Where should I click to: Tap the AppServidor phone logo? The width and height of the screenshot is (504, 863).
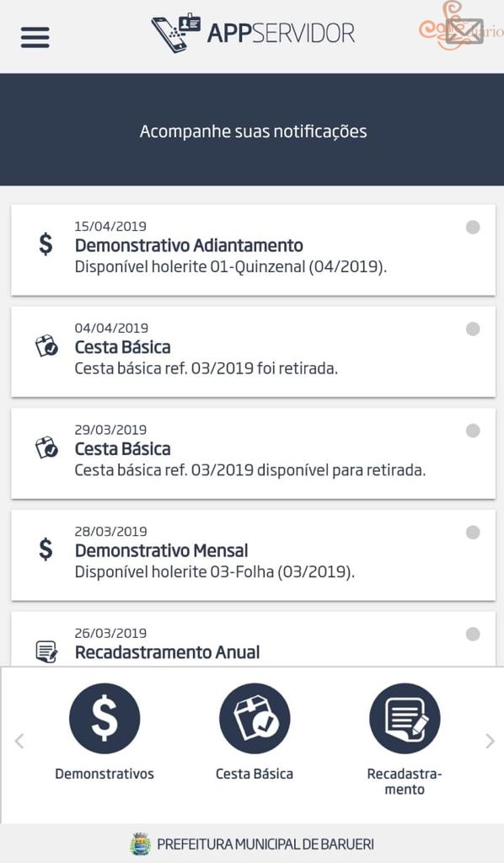(175, 33)
